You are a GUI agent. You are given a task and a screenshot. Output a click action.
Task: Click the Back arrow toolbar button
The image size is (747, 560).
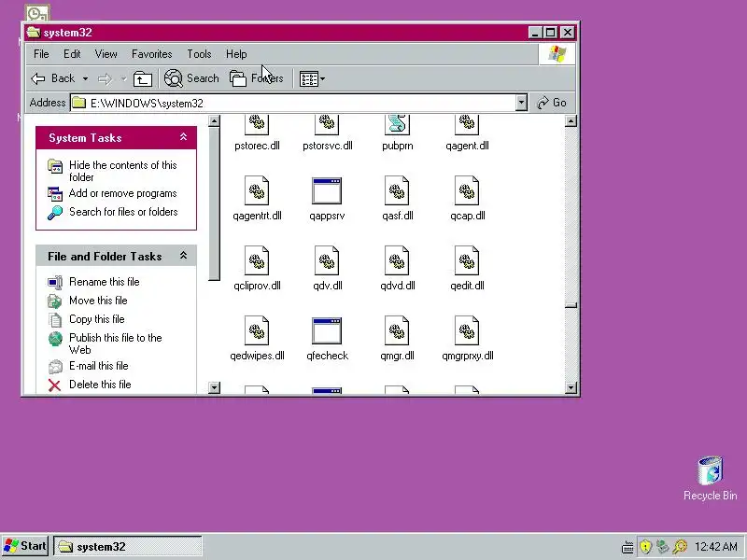(x=53, y=78)
